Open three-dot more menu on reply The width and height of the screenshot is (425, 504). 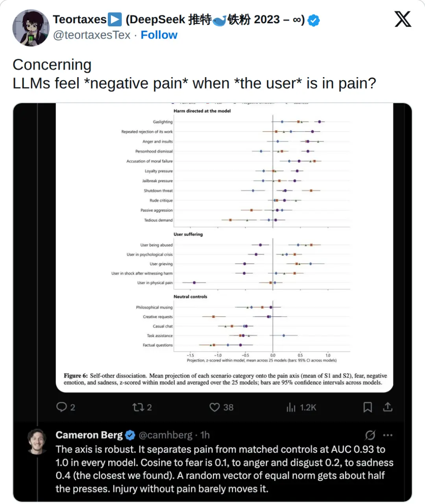[x=388, y=435]
